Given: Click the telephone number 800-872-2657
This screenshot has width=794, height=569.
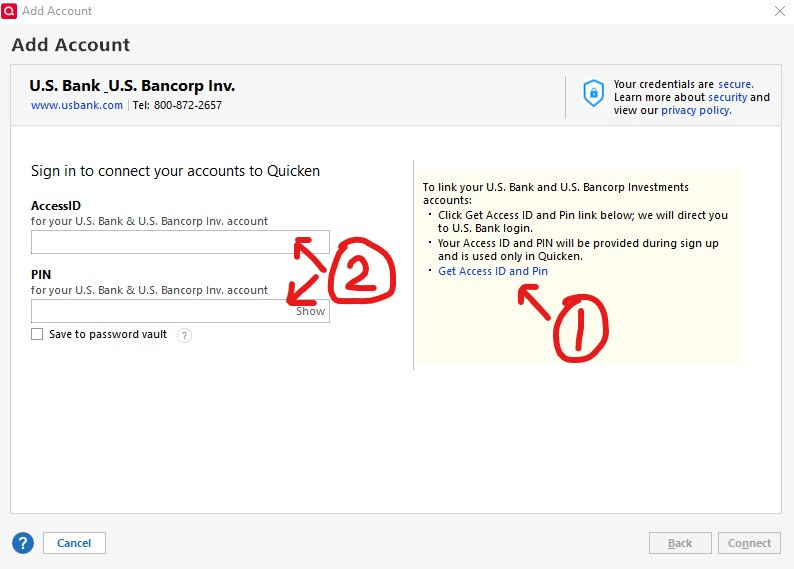Looking at the screenshot, I should [188, 105].
